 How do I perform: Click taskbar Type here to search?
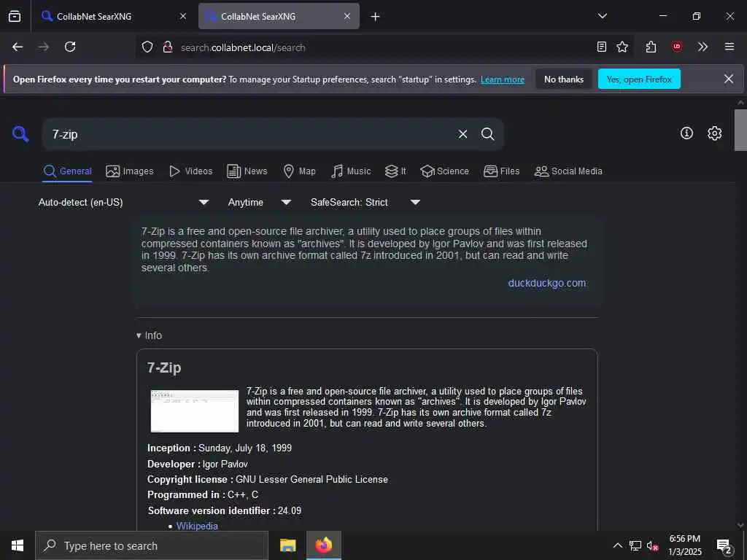coord(152,545)
